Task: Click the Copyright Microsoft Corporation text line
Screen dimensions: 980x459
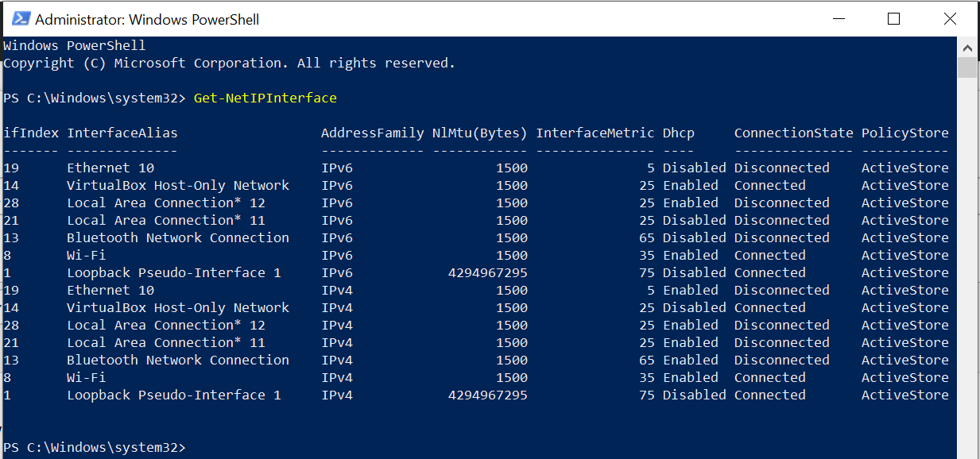Action: (x=229, y=64)
